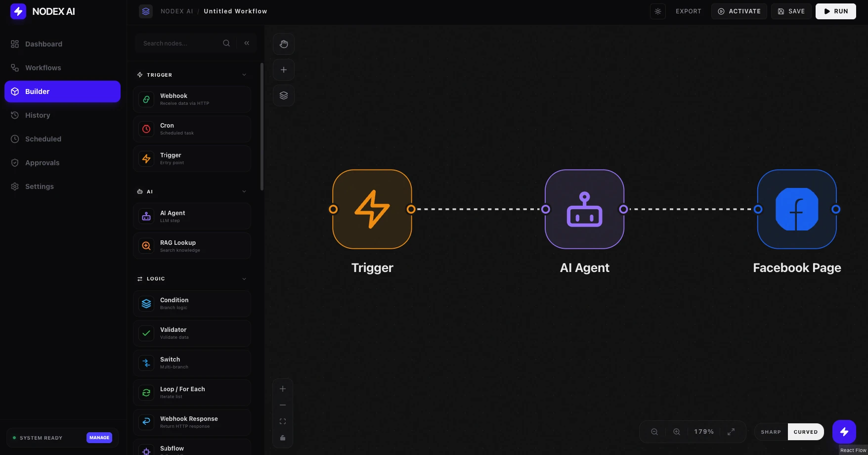Click the zoom out magnifier icon
The image size is (868, 455).
tap(654, 432)
